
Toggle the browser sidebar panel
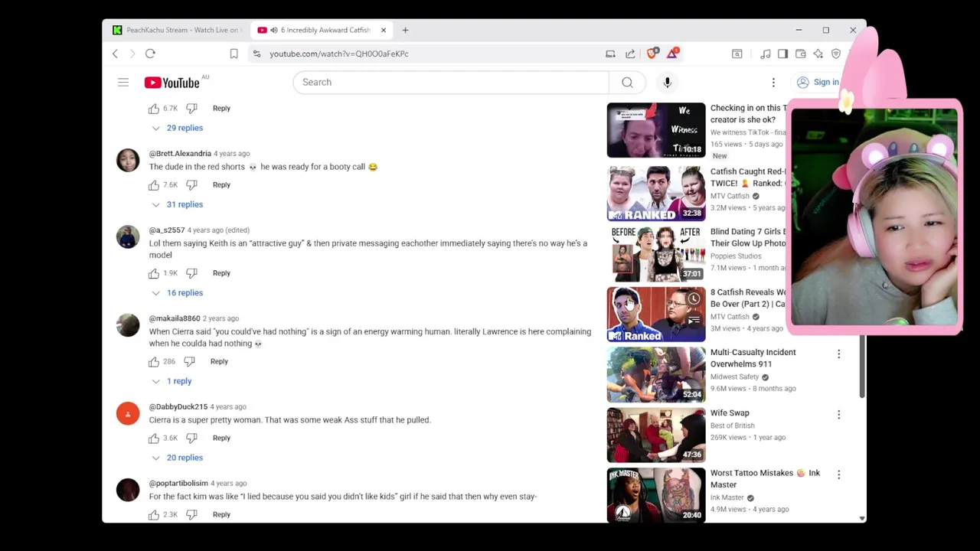782,54
